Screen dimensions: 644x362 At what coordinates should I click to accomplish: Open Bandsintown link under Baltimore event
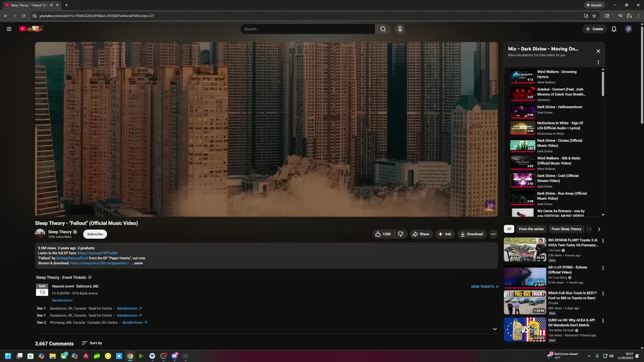click(62, 301)
